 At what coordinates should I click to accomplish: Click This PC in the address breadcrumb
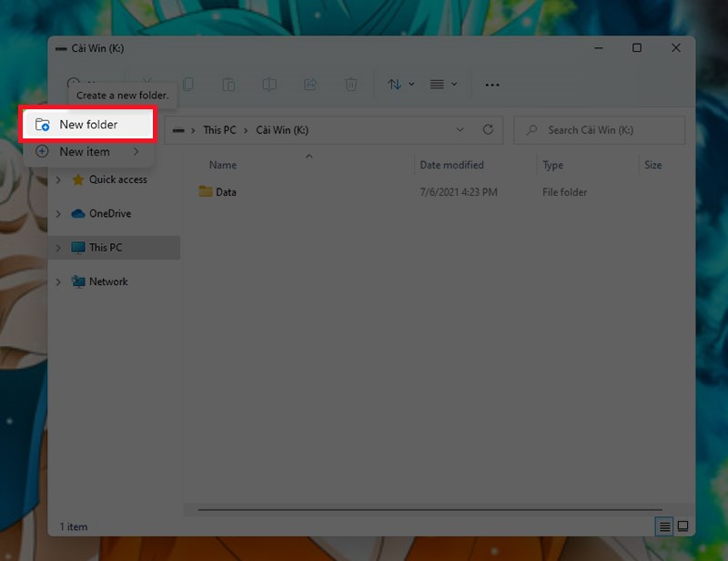(219, 130)
